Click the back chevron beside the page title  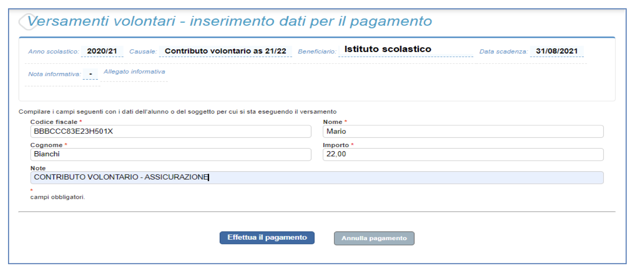click(24, 22)
